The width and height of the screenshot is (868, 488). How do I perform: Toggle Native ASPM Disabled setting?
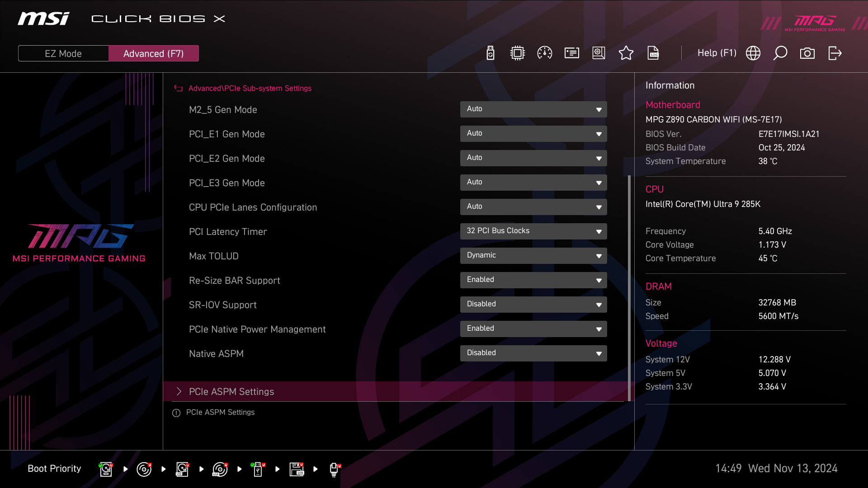point(533,353)
